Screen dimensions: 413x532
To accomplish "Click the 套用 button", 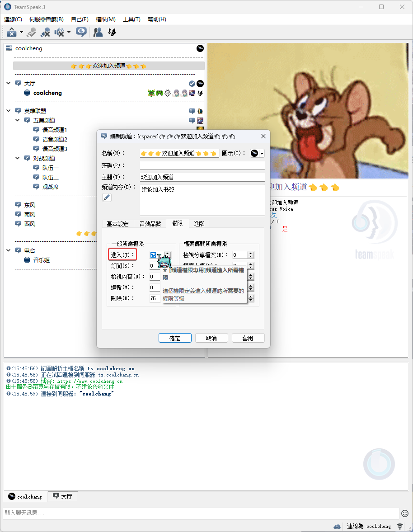I will coord(248,338).
